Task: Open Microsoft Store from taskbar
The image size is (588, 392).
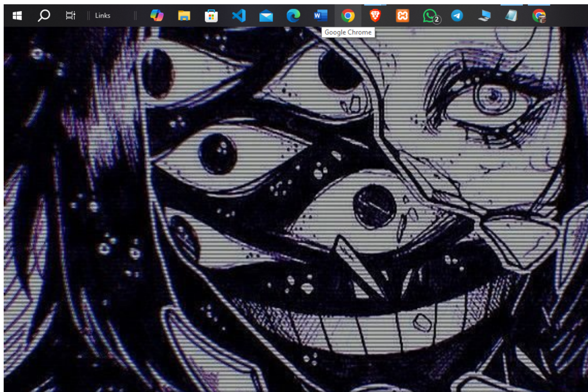Action: click(x=211, y=16)
